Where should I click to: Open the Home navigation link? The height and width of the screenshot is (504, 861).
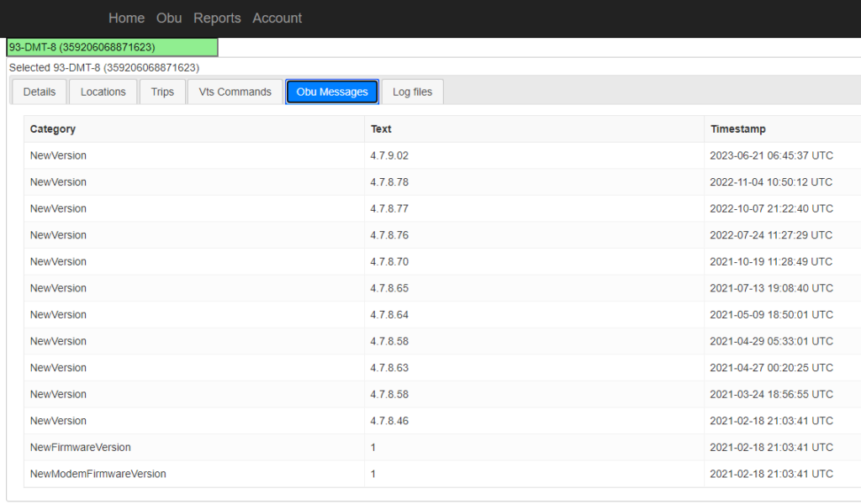pos(126,18)
